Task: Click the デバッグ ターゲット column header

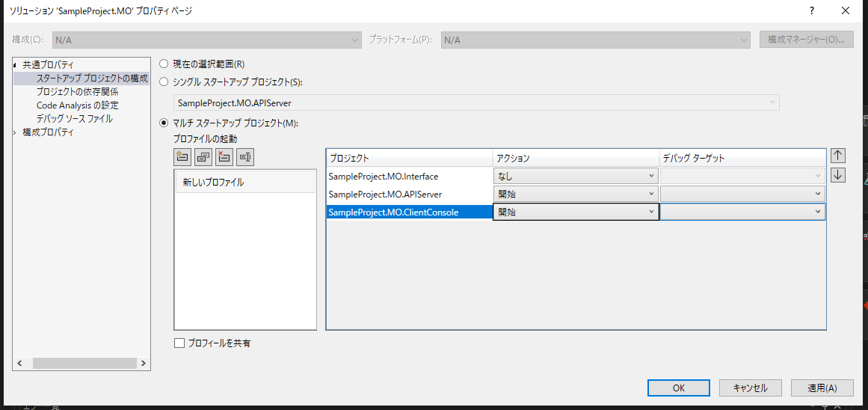Action: point(742,159)
